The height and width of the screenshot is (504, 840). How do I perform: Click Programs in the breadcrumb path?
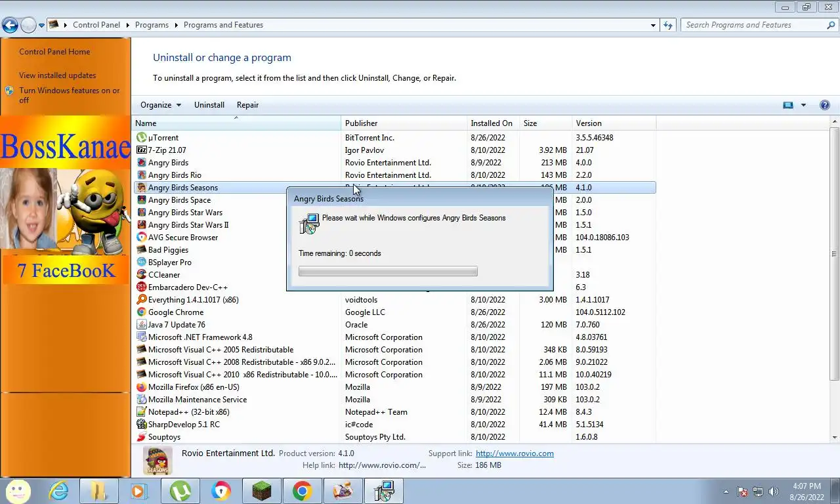[x=152, y=25]
